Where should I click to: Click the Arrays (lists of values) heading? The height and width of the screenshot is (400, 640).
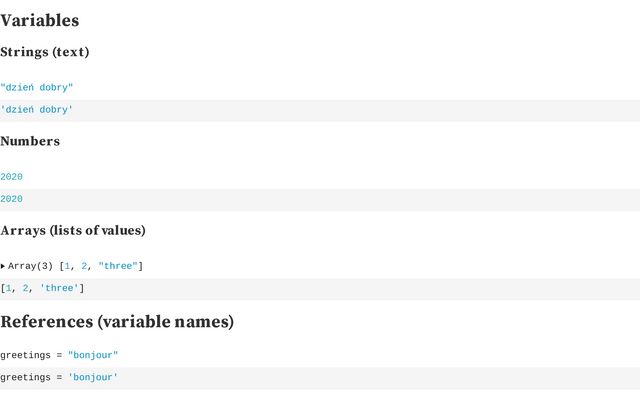pyautogui.click(x=73, y=230)
